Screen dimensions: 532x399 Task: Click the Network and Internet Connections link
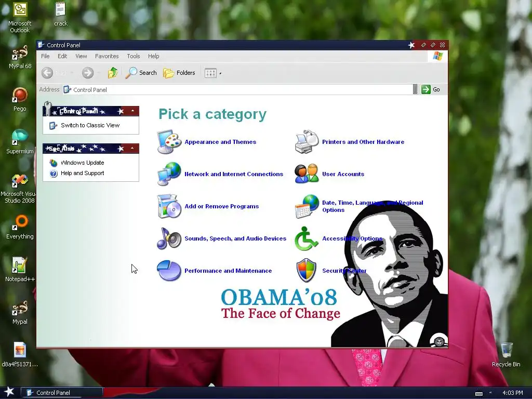[x=234, y=174]
